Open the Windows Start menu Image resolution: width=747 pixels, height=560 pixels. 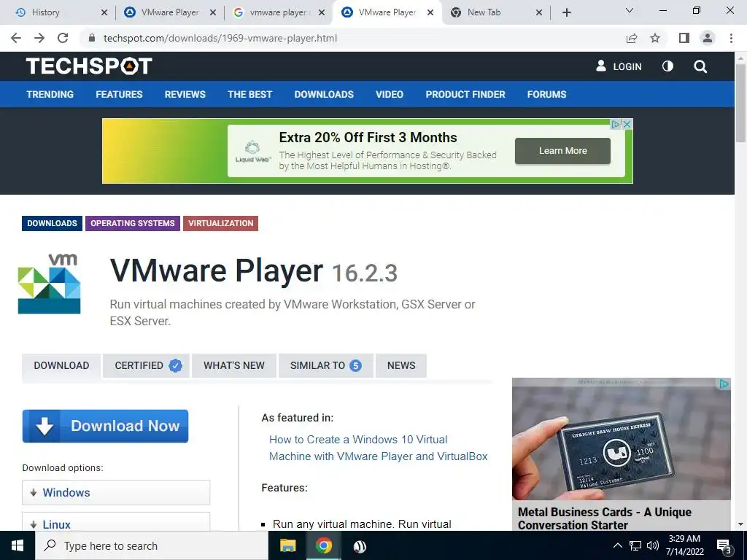(x=18, y=545)
